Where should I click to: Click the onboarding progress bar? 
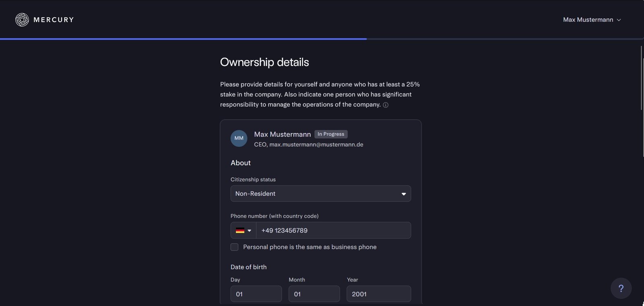pyautogui.click(x=183, y=39)
